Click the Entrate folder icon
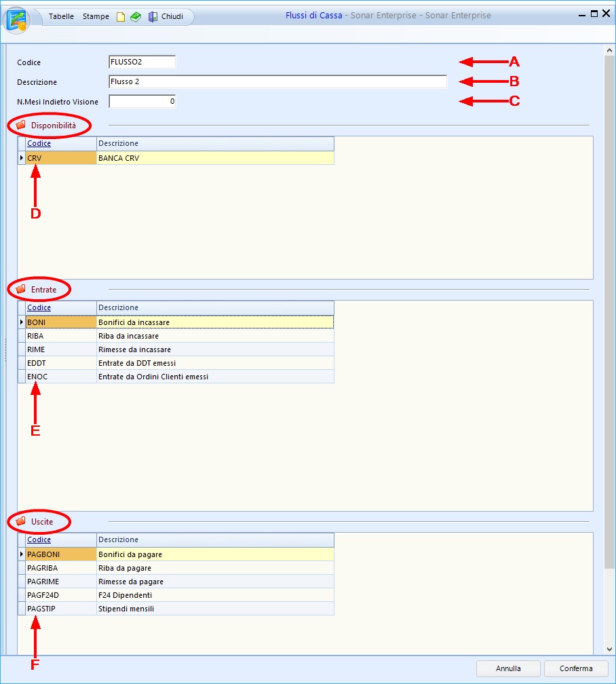 (20, 290)
